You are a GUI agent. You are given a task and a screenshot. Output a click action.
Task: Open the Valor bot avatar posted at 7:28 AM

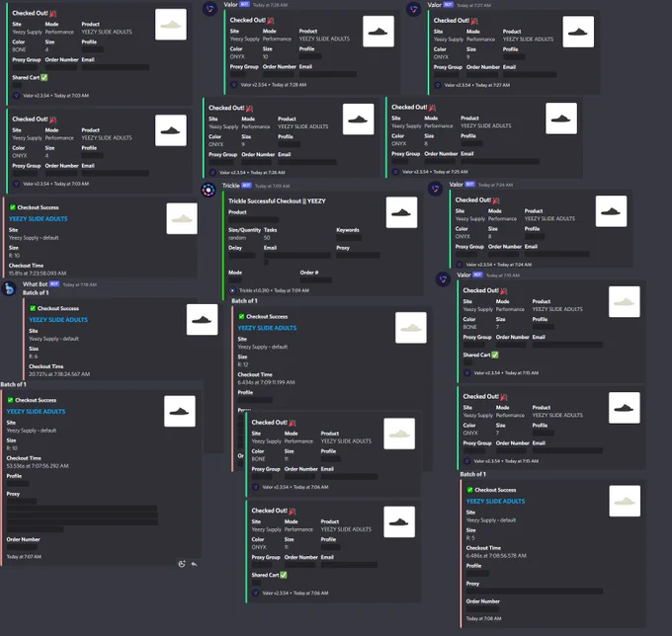(x=210, y=8)
